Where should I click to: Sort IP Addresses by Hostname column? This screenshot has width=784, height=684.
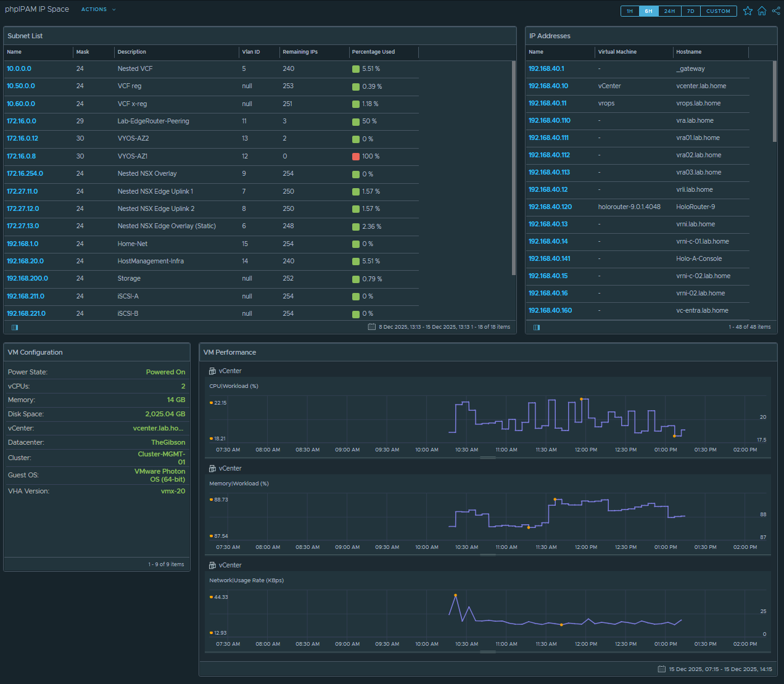[x=688, y=52]
